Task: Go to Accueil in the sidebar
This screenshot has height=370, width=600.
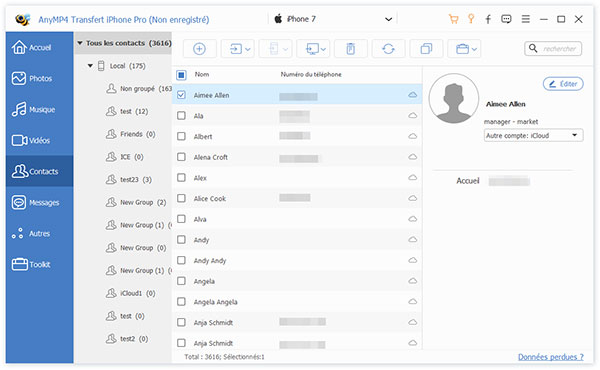Action: click(39, 47)
